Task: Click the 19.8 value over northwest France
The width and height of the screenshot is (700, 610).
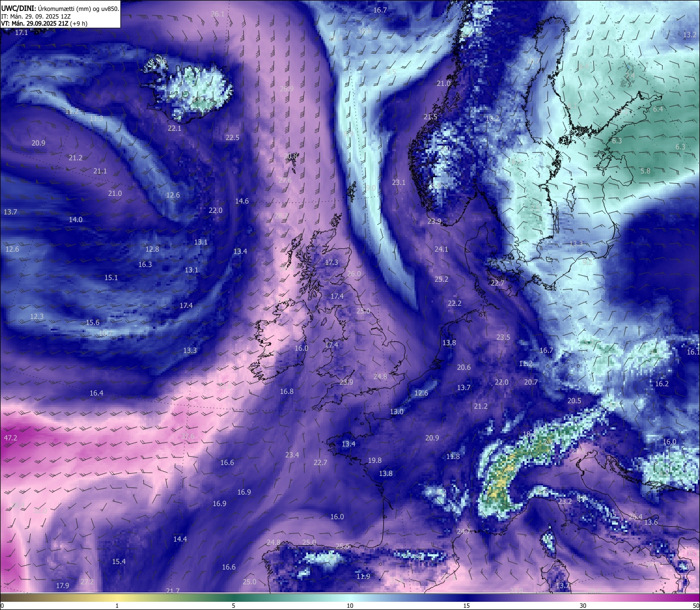Action: 375,461
